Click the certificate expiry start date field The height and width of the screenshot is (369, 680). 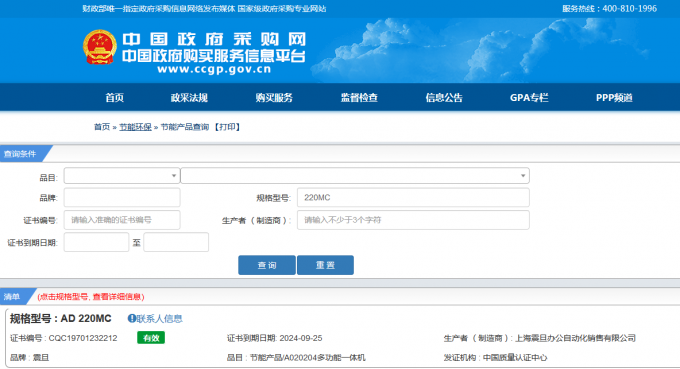point(96,242)
